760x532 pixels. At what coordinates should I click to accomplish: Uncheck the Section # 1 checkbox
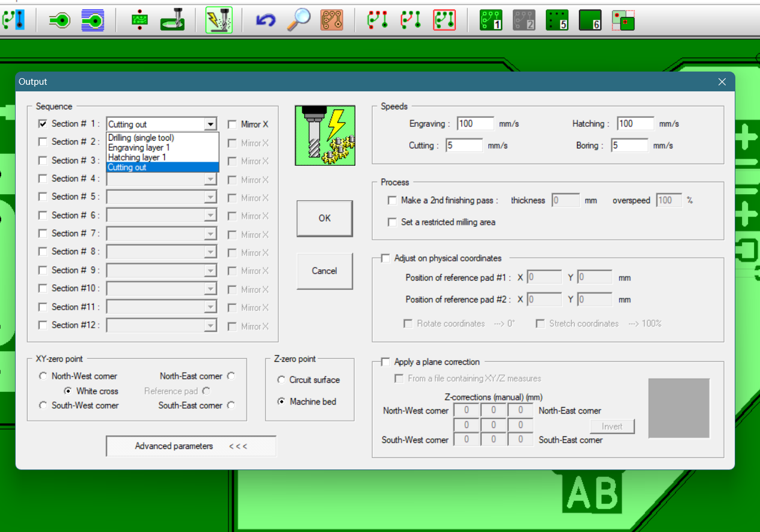point(43,124)
